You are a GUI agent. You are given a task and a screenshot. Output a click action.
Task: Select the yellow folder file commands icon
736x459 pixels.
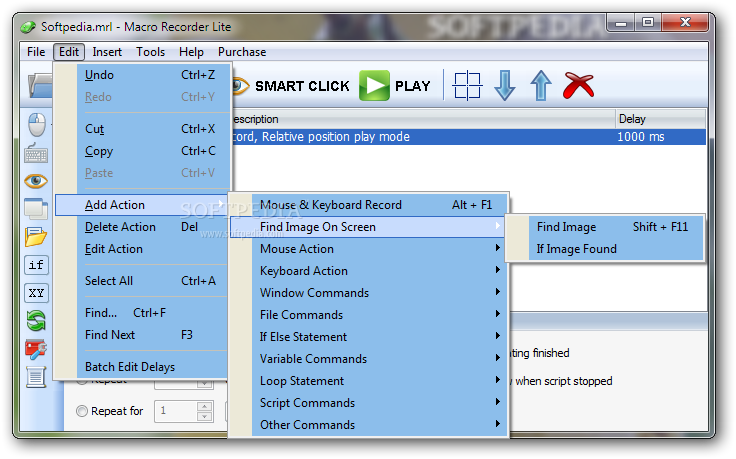point(36,237)
